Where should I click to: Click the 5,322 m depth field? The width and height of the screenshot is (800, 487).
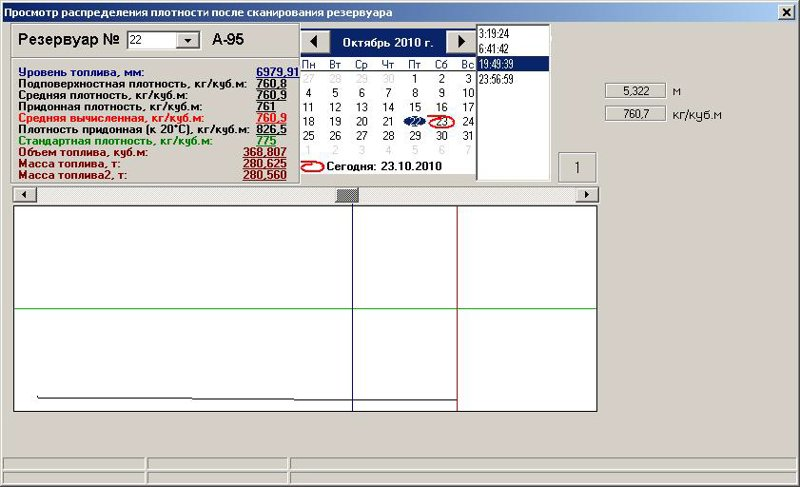coord(636,91)
